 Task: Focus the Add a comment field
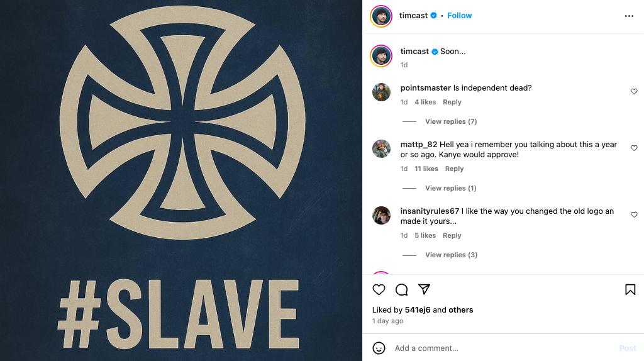[x=503, y=348]
